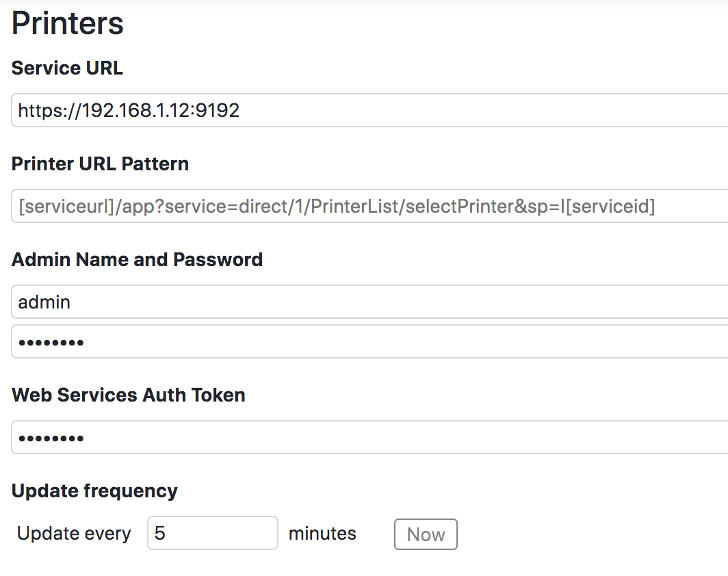Click the 'minutes' text beside interval
The width and height of the screenshot is (728, 576).
click(x=322, y=534)
